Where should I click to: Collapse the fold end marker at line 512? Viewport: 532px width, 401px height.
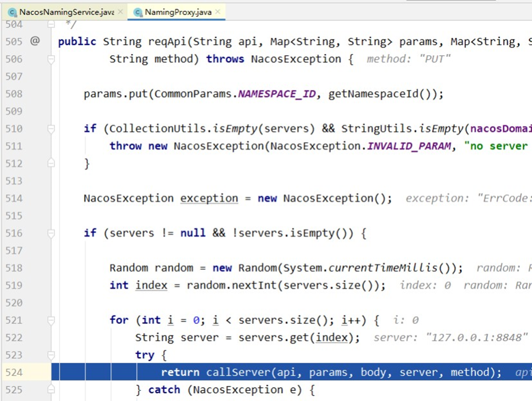click(x=51, y=163)
